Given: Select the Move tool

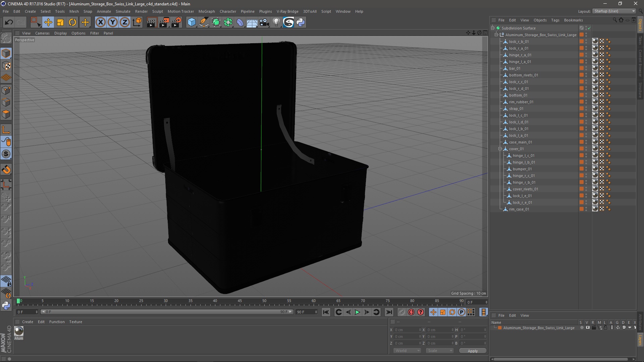Looking at the screenshot, I should (48, 22).
